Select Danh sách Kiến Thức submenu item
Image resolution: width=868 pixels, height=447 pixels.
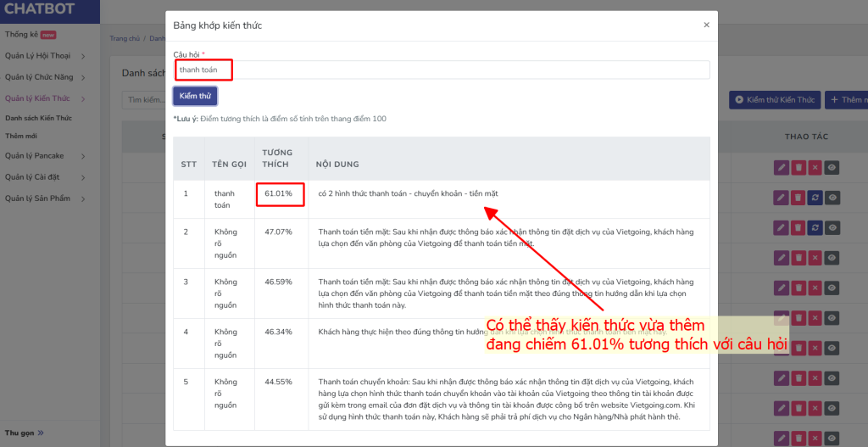coord(37,118)
